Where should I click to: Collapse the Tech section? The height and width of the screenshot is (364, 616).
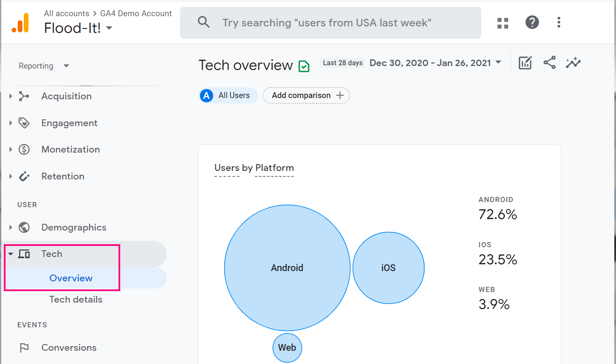tap(11, 254)
